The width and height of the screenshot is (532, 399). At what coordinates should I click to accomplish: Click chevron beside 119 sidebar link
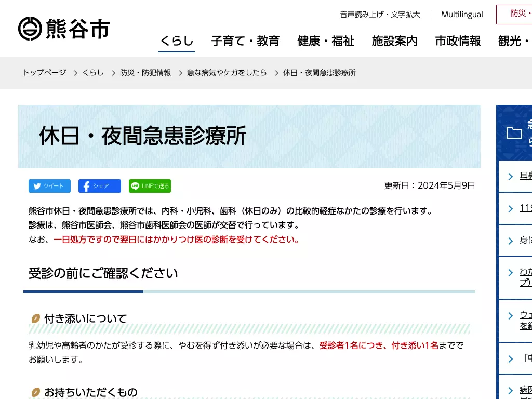tap(511, 208)
